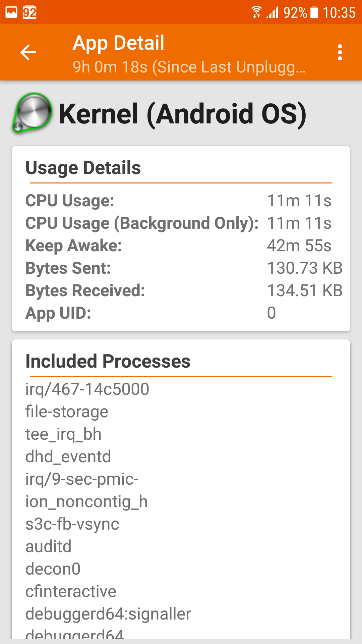
Task: Tap the battery status icon
Action: [x=314, y=12]
